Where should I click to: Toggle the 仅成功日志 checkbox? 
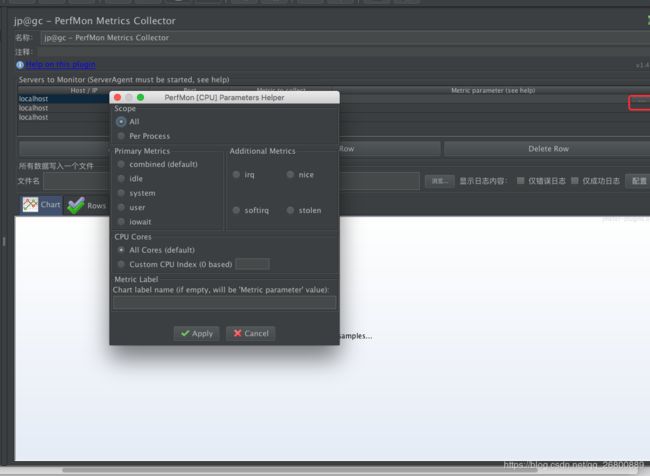click(575, 181)
